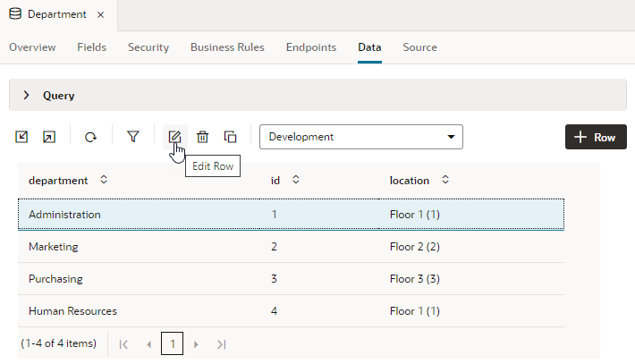Click the export data icon
This screenshot has height=364, width=635.
pos(49,137)
